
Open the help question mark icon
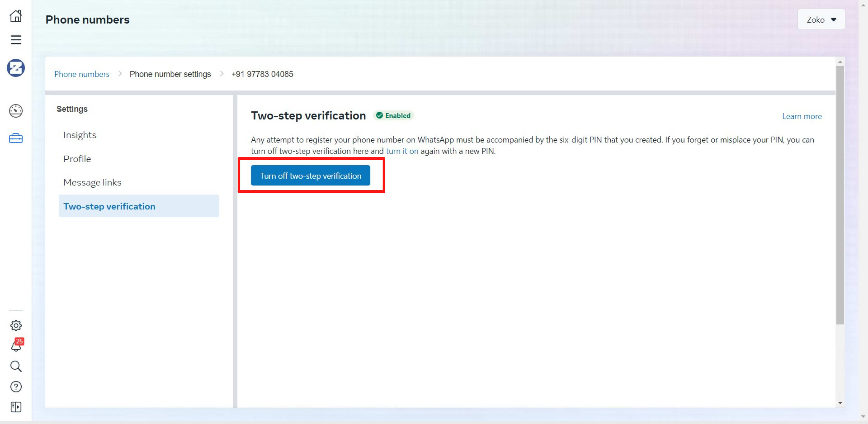16,387
